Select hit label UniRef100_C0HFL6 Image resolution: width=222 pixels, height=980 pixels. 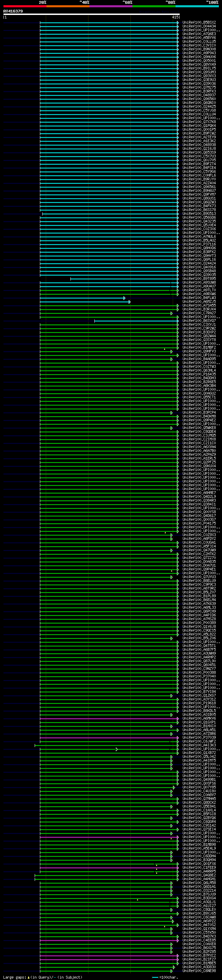click(199, 175)
